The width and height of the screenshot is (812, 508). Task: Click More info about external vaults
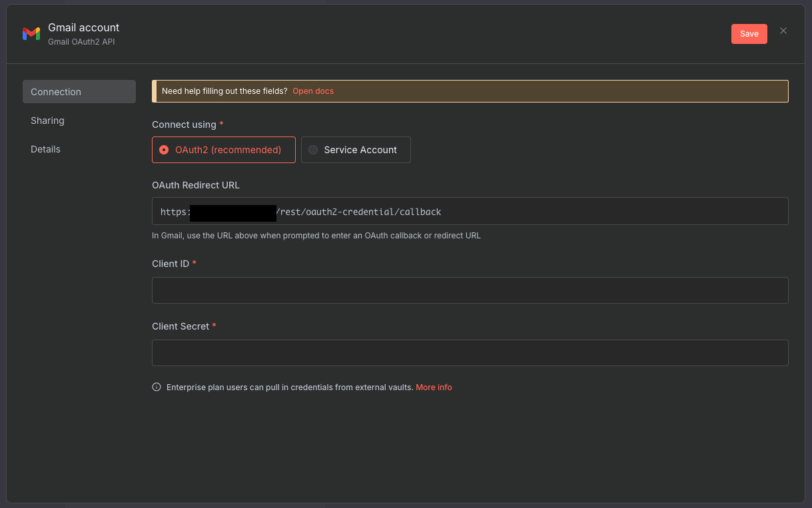[434, 387]
